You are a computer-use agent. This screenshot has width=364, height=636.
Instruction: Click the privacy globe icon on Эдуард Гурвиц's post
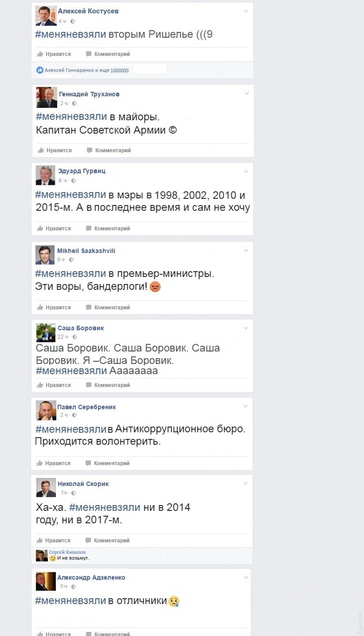tap(73, 181)
